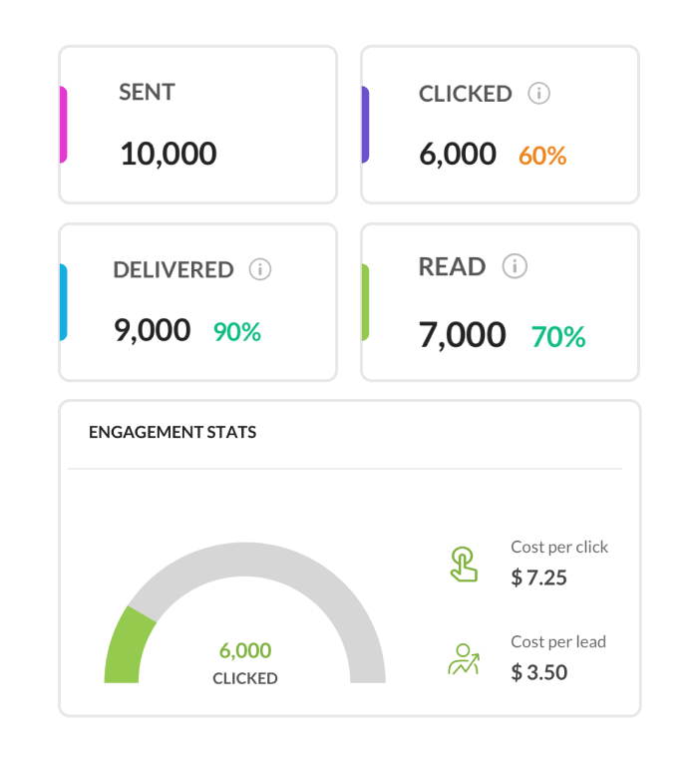Open the info tooltip for READ
Screen dimensions: 700x762
[515, 266]
